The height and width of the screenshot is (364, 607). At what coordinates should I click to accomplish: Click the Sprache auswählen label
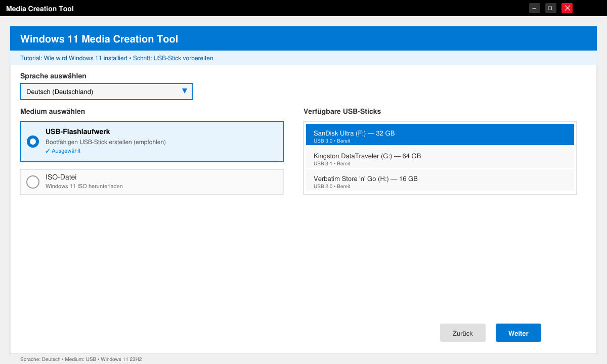53,76
